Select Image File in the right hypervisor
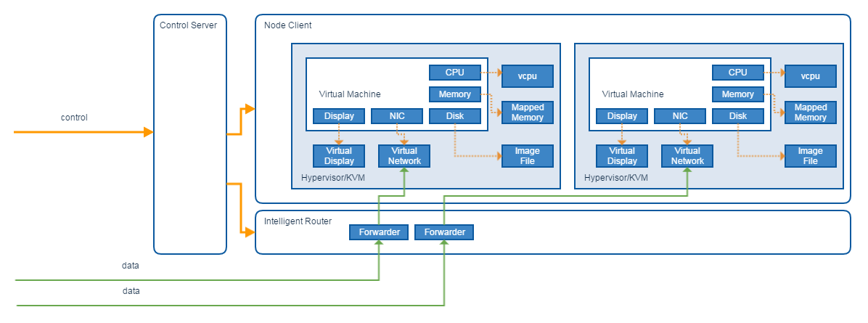868x323 pixels. point(811,156)
